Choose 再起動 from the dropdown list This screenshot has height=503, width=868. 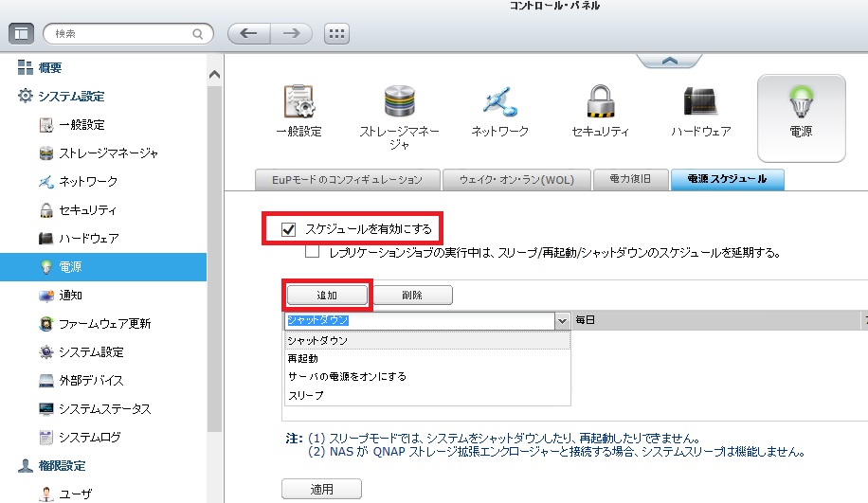pos(428,359)
